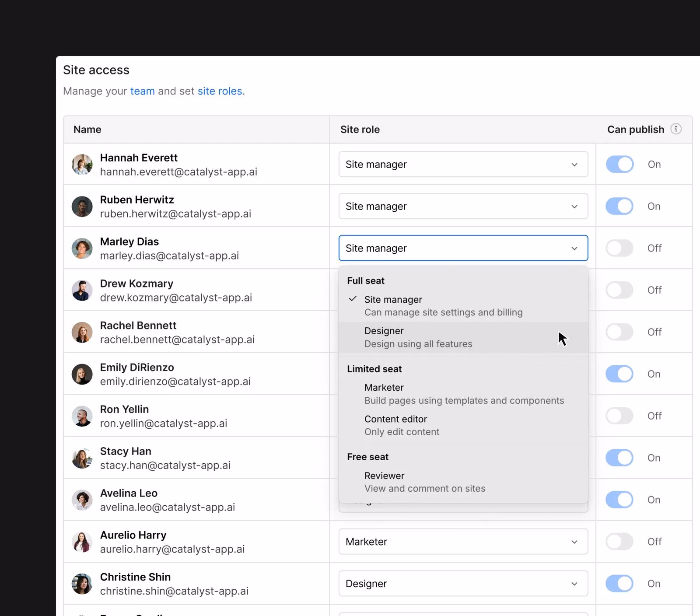Click Hannah Everett's profile avatar

(x=82, y=164)
